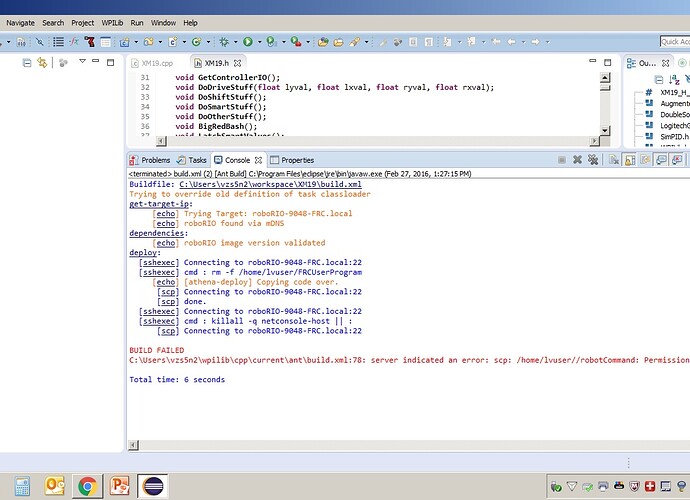The width and height of the screenshot is (690, 500).
Task: Click in the Quick Access field
Action: (675, 42)
